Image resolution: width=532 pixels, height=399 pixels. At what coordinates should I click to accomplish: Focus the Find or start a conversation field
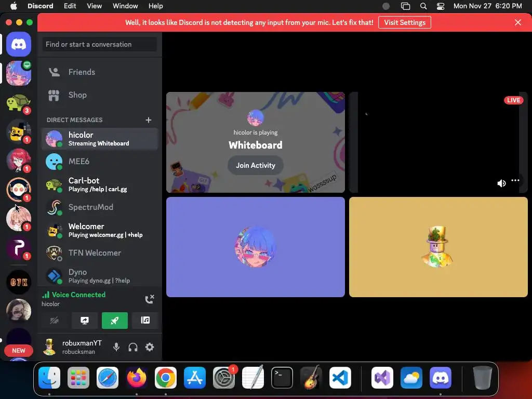point(100,45)
